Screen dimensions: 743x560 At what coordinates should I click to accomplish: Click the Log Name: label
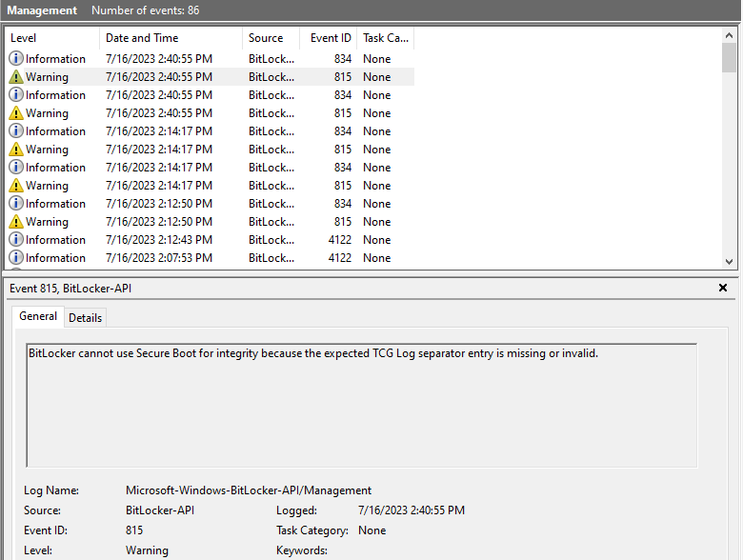[51, 490]
